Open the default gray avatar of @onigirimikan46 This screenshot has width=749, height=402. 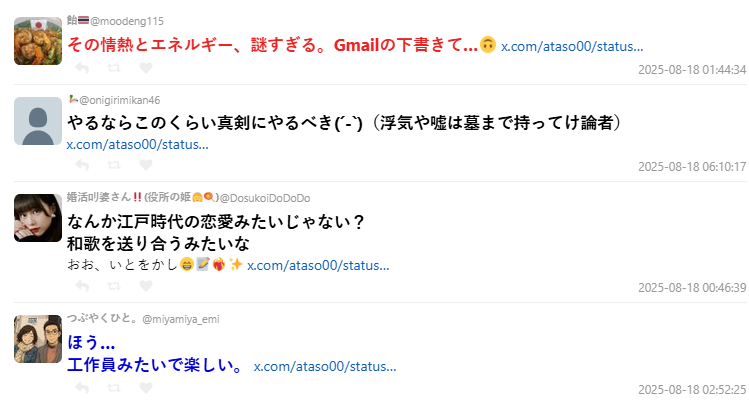[38, 121]
